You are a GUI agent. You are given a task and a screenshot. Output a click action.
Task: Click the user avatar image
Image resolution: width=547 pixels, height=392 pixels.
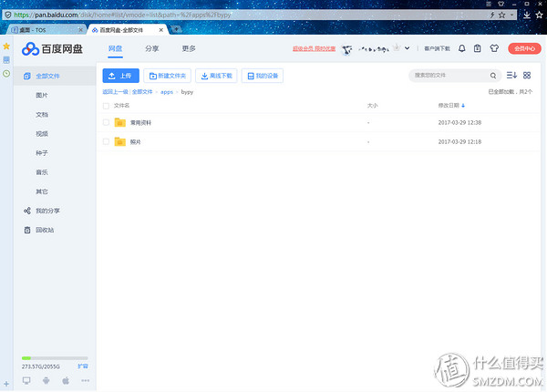(x=346, y=49)
